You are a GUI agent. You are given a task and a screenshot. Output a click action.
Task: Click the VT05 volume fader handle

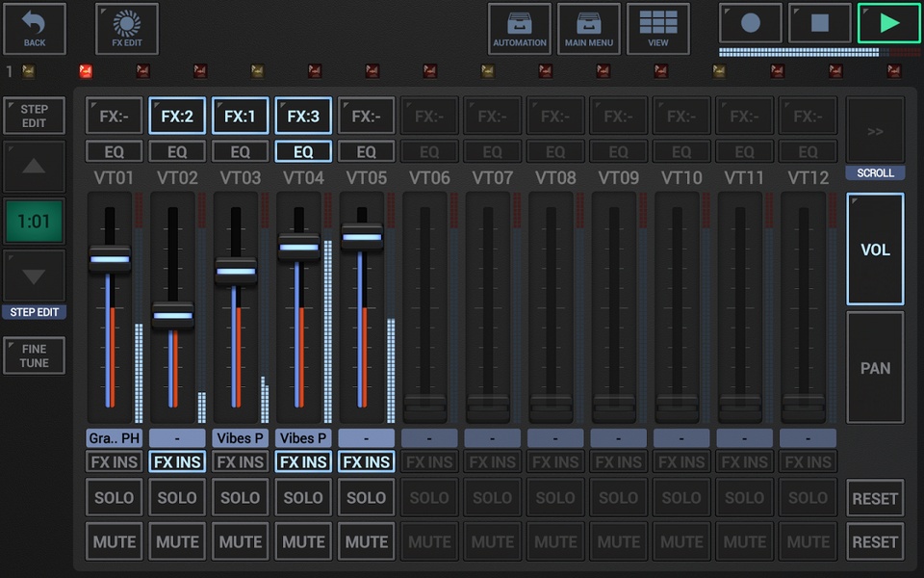[362, 237]
